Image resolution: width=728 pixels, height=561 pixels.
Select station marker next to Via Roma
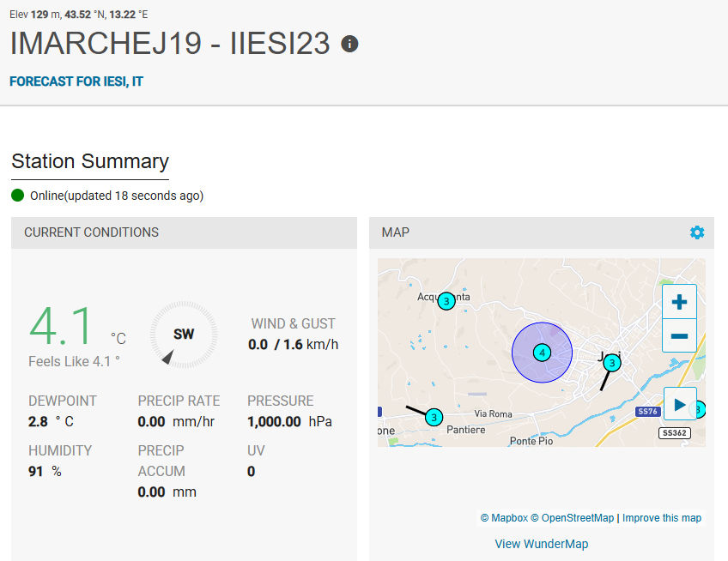[434, 418]
